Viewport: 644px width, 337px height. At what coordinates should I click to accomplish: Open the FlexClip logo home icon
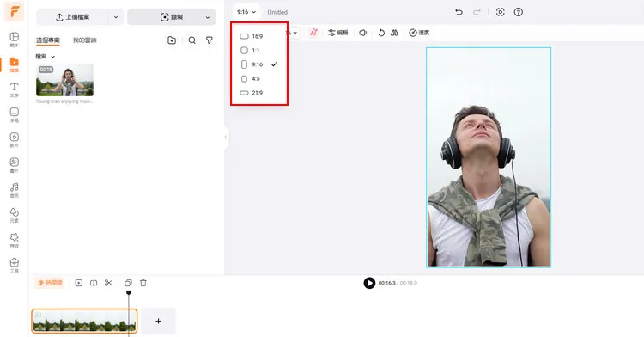coord(14,11)
